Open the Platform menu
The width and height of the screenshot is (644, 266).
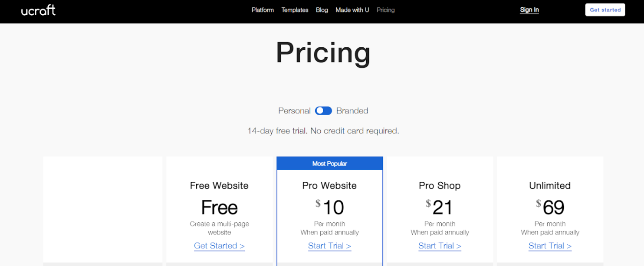click(263, 10)
